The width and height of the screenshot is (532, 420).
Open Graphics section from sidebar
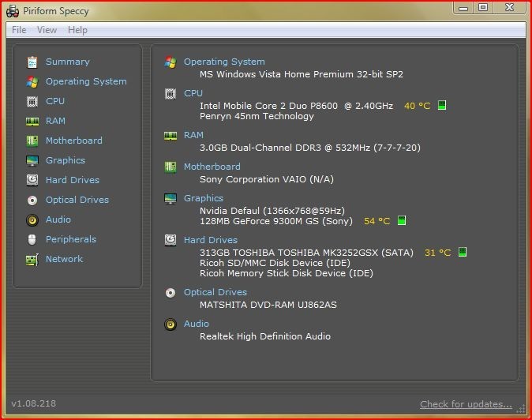(66, 160)
